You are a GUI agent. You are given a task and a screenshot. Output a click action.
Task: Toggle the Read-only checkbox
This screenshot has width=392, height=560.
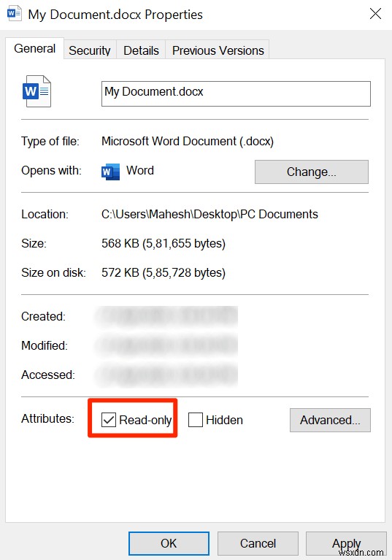pos(109,420)
